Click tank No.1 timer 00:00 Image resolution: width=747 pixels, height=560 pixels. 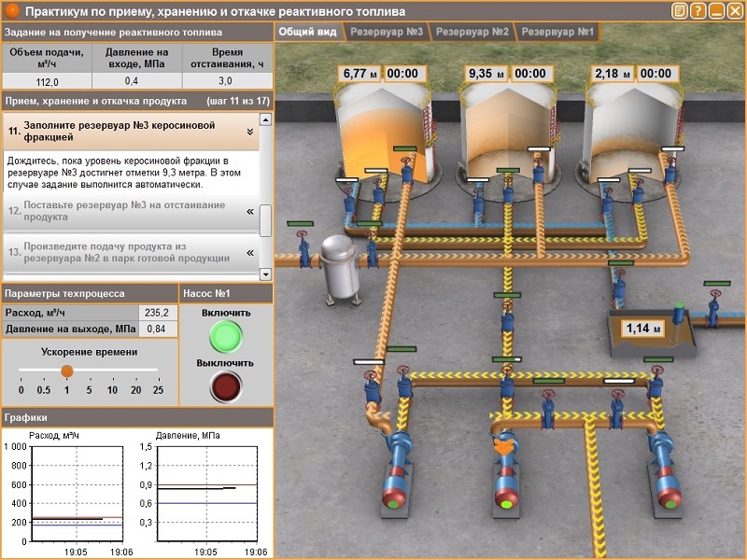point(656,74)
